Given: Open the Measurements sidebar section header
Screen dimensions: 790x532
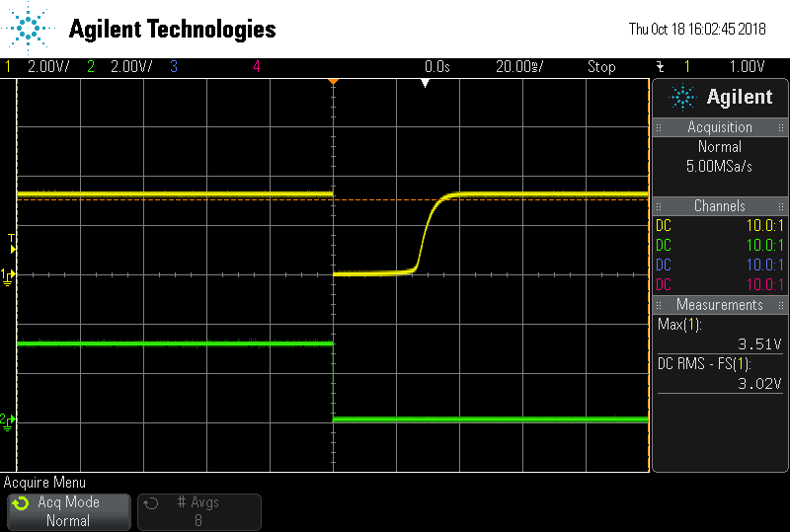Looking at the screenshot, I should point(720,305).
